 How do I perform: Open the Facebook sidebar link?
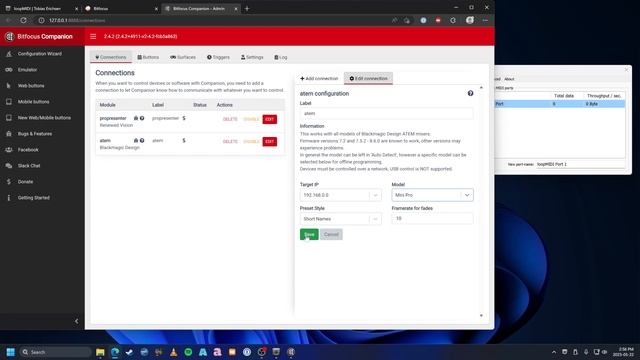pos(28,150)
